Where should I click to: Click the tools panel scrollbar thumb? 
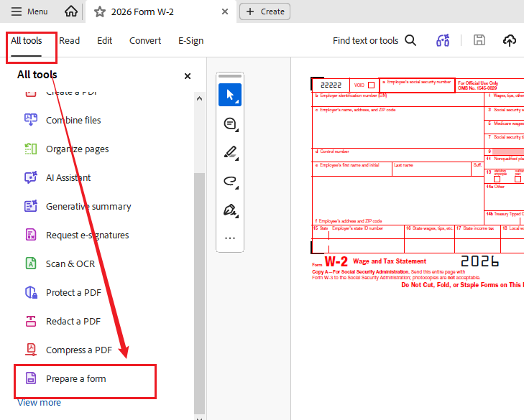200,294
